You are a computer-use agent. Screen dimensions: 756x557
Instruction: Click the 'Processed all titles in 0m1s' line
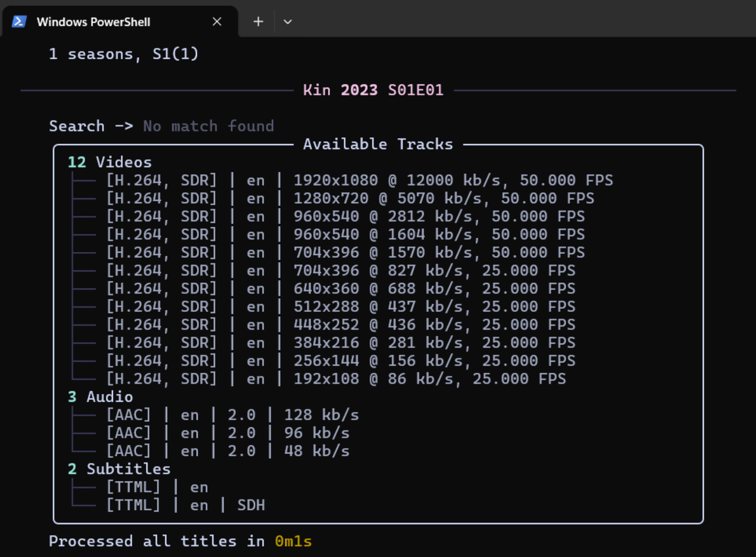[180, 541]
